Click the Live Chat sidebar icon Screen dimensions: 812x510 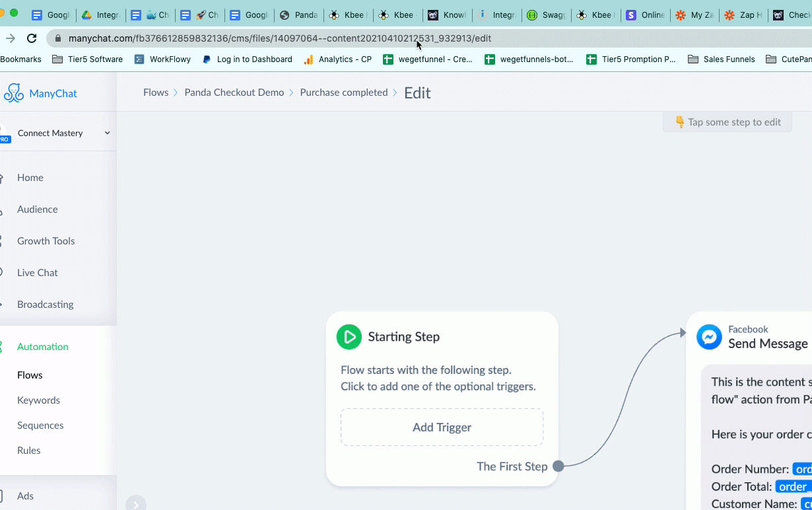point(2,273)
